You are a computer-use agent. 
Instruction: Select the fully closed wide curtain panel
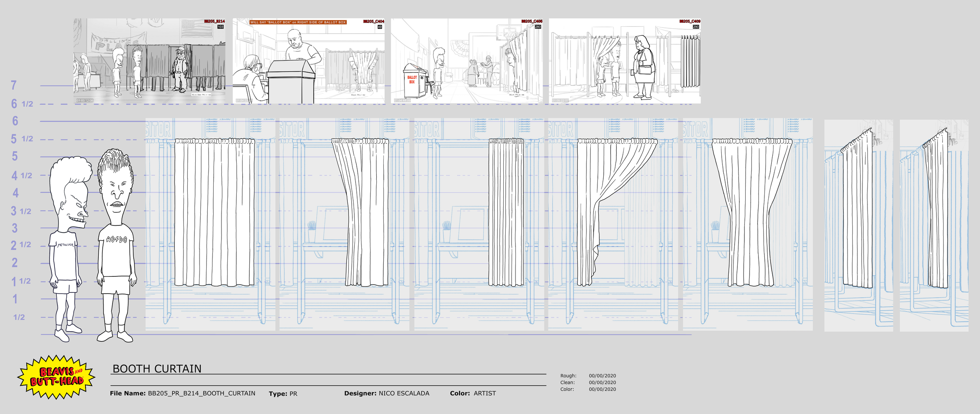[214, 212]
